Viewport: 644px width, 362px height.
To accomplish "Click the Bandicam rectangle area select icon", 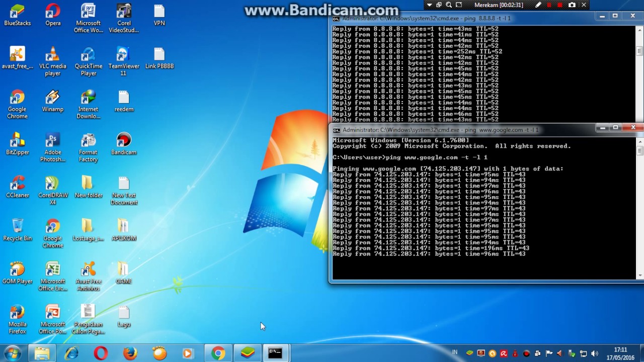I will [x=459, y=5].
